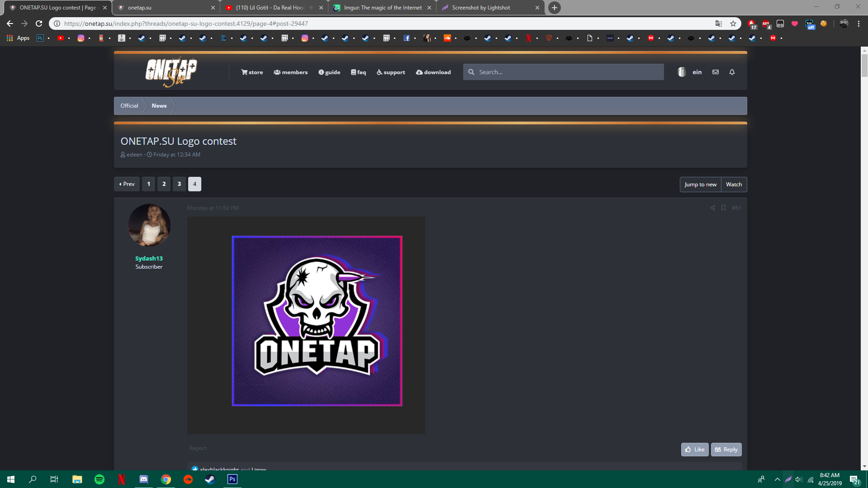The height and width of the screenshot is (488, 868).
Task: Go to thread page 3
Action: 179,184
